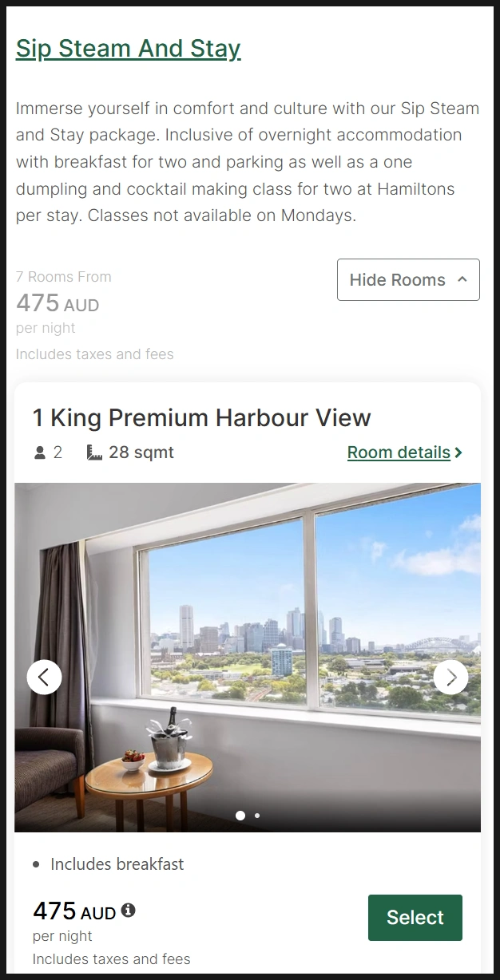Click the chevron beside Room details

[458, 452]
